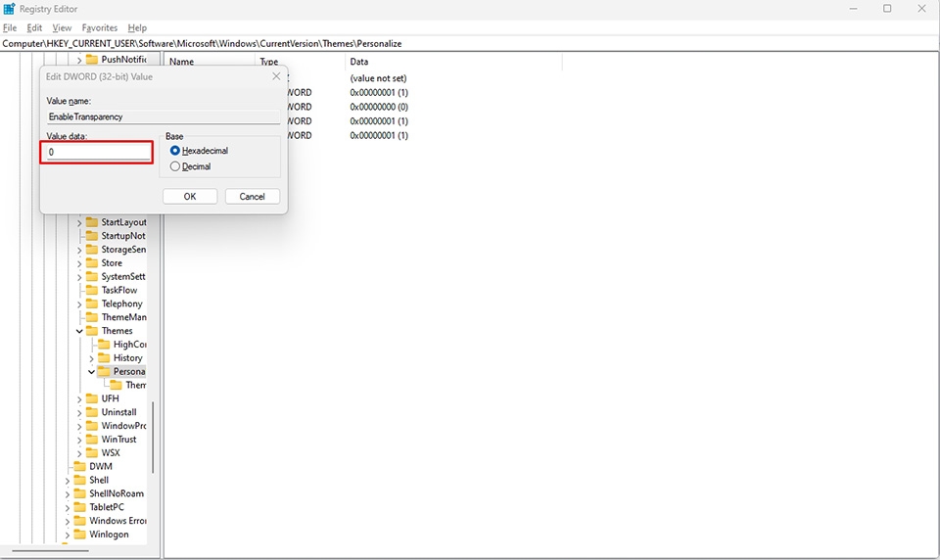This screenshot has height=560, width=940.
Task: Click the Windows Error Reporting folder icon
Action: (x=79, y=521)
